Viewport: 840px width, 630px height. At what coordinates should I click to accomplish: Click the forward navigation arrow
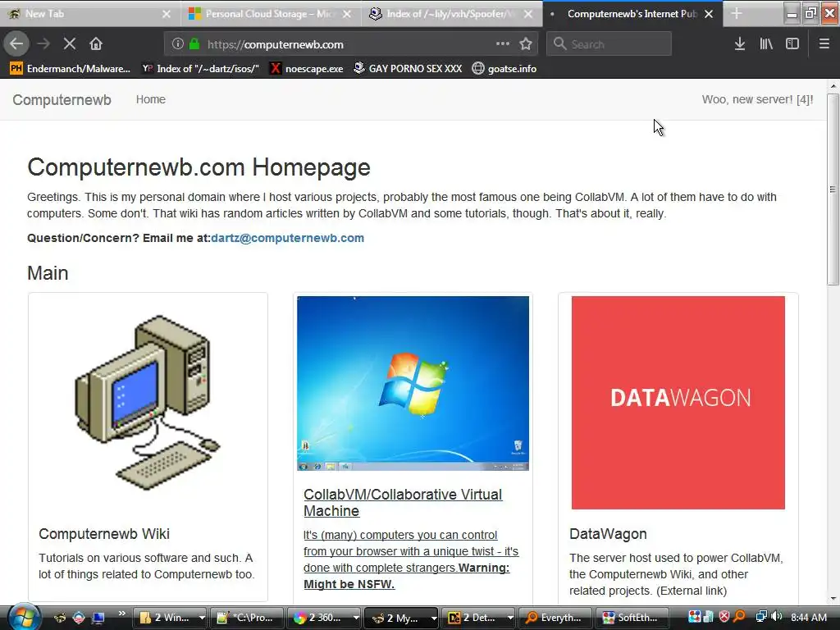[44, 44]
